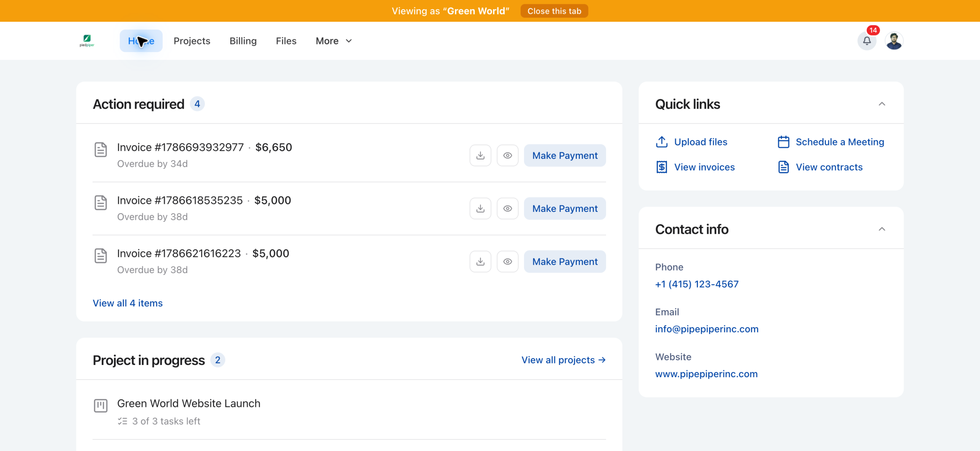Click the Upload files arrow icon
Viewport: 980px width, 451px height.
point(661,142)
